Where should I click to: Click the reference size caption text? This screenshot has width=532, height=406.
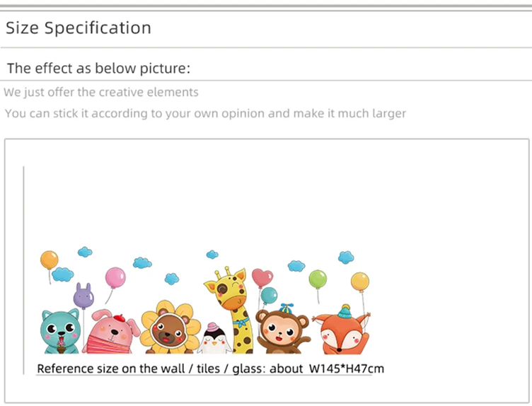tap(210, 369)
